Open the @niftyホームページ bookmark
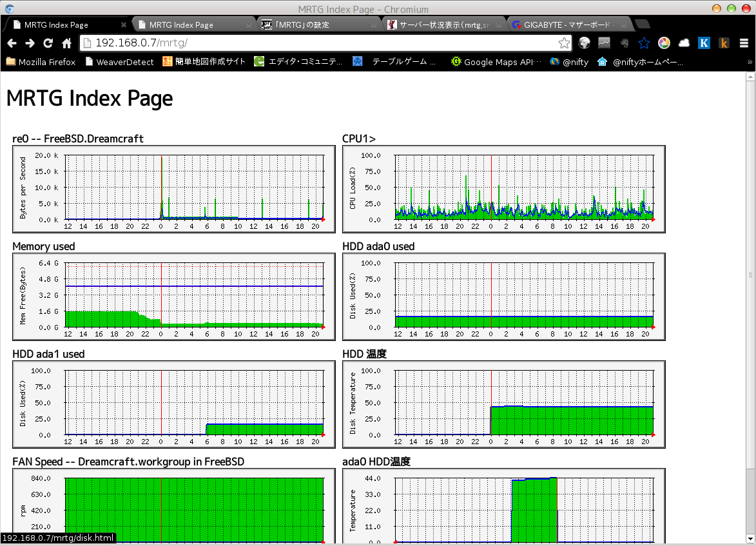This screenshot has width=756, height=546. 640,62
